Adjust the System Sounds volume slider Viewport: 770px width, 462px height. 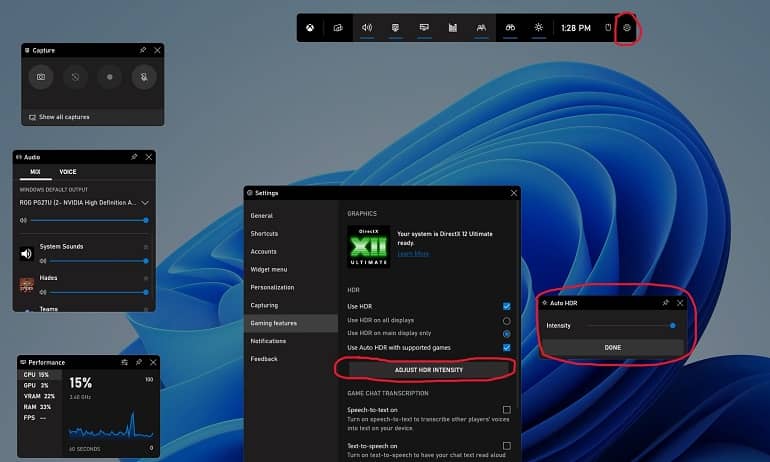[x=99, y=261]
